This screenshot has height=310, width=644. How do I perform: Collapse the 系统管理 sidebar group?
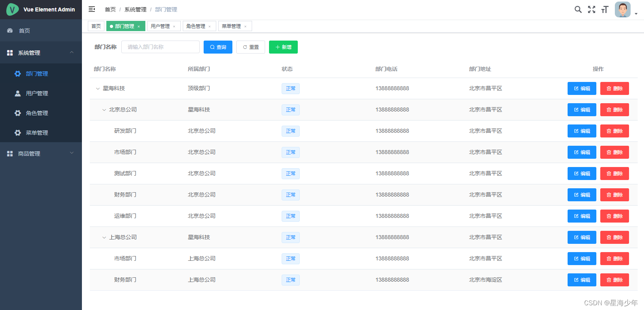41,52
